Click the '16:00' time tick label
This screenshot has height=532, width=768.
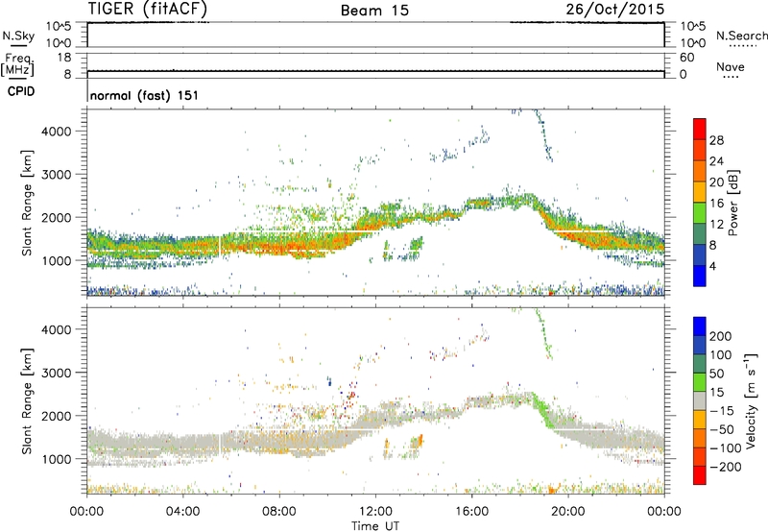tap(471, 512)
